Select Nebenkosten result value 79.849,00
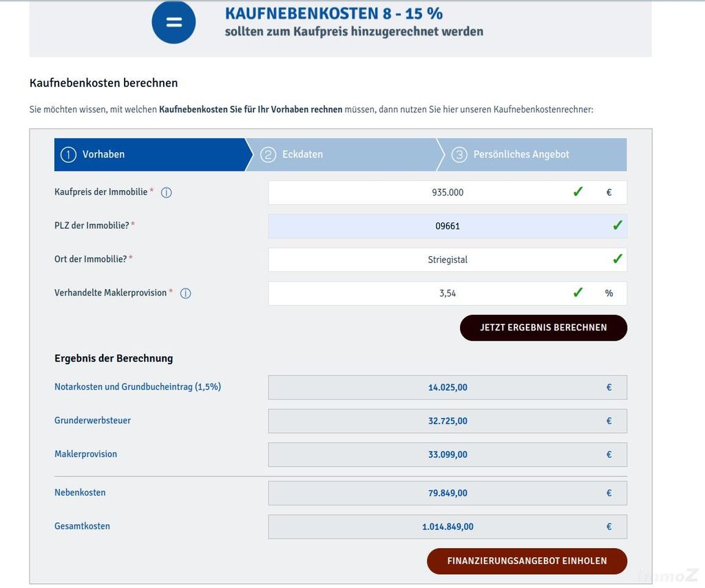Viewport: 705px width, 588px height. [448, 493]
